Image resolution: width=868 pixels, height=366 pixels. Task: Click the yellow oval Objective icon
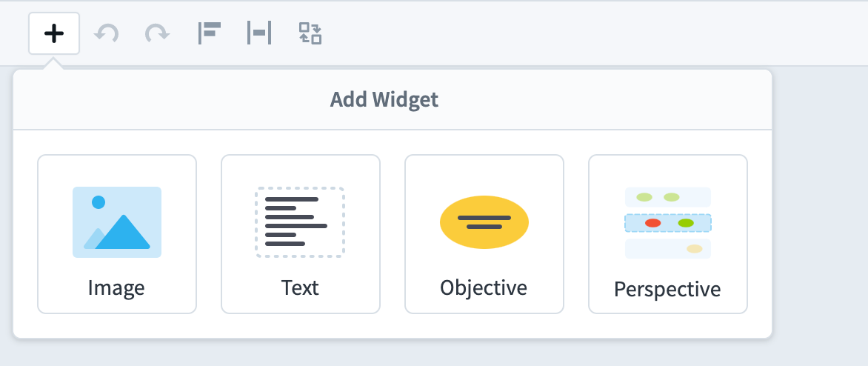click(484, 222)
